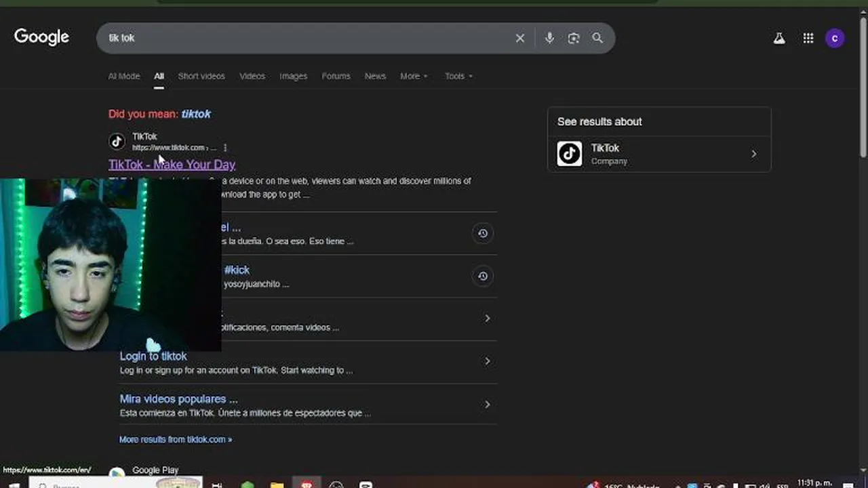Expand the Mira videos populares chevron
868x488 pixels.
(x=487, y=404)
